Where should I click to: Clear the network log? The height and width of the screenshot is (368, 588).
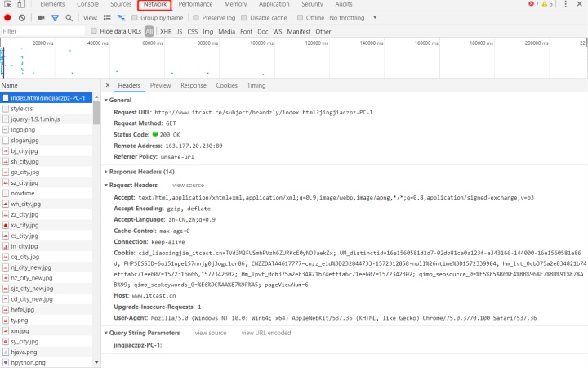22,18
